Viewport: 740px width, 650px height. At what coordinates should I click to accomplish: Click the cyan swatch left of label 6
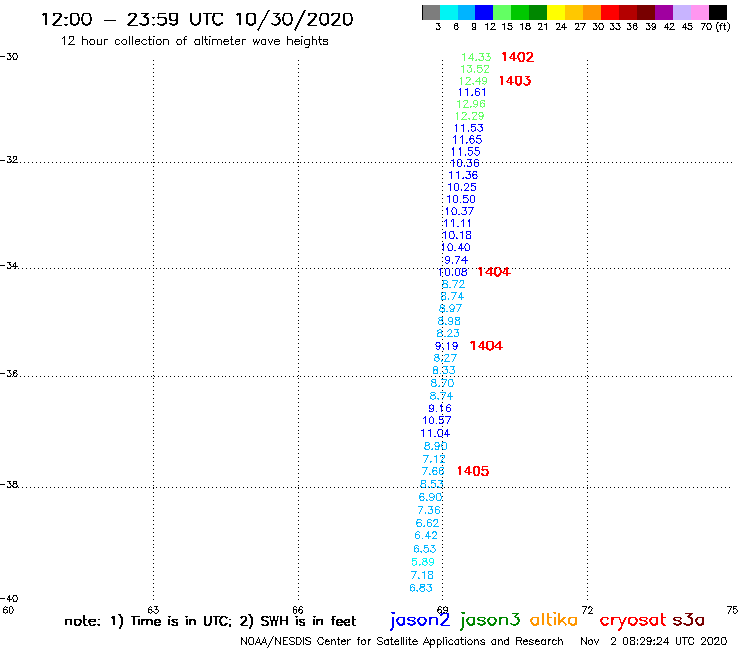[448, 12]
